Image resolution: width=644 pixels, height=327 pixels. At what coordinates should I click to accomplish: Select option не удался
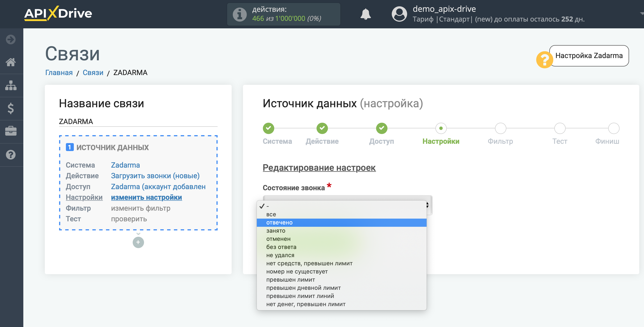[341, 255]
